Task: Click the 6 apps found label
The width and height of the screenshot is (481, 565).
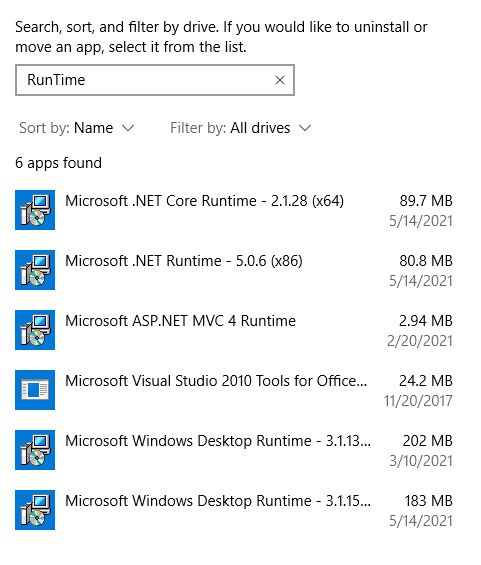Action: pos(58,163)
